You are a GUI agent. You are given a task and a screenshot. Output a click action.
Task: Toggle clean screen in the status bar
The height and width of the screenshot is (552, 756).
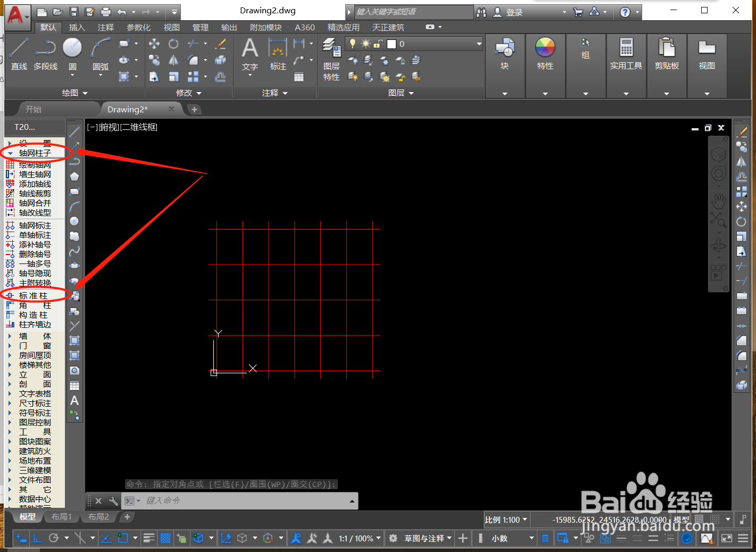727,538
